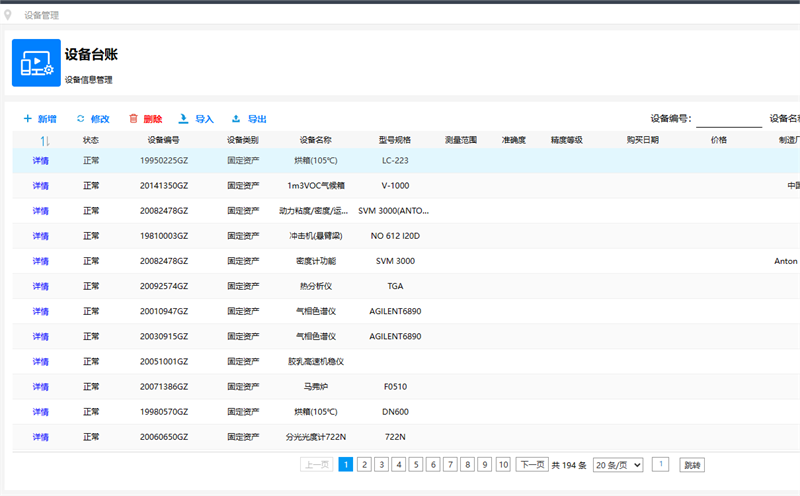This screenshot has width=800, height=496.
Task: Click the page number jump input box
Action: click(660, 465)
